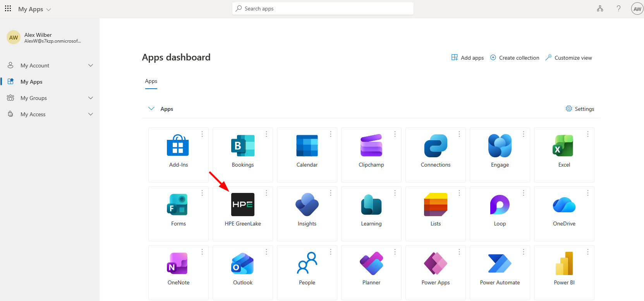Open the OneDrive app
644x301 pixels.
(564, 205)
